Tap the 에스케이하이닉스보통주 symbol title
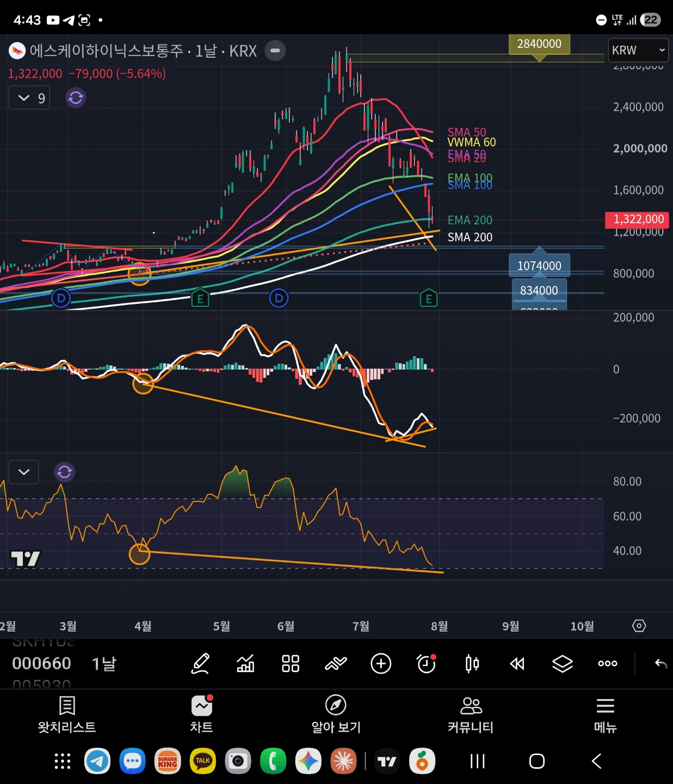673x784 pixels. tap(107, 51)
